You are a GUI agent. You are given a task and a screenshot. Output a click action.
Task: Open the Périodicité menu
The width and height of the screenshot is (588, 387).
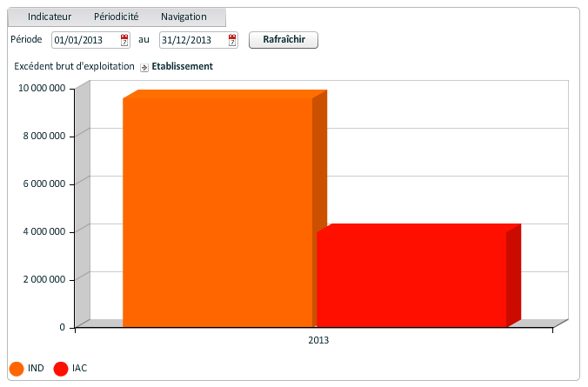(116, 17)
